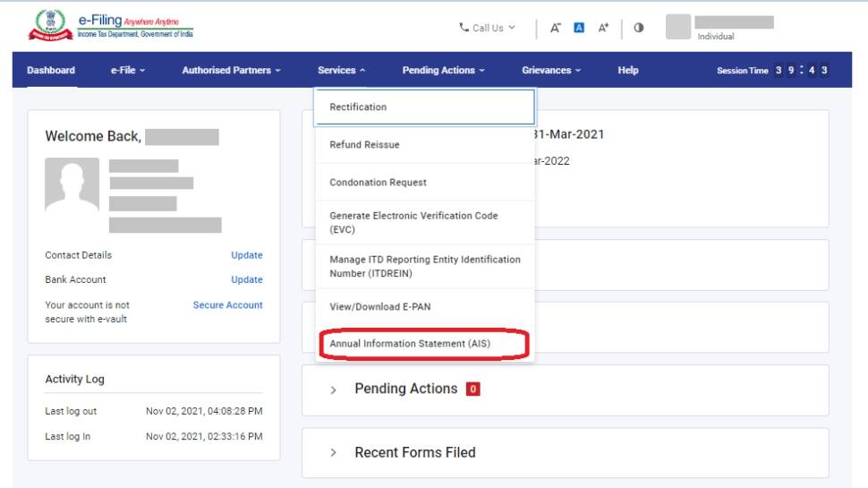Image resolution: width=868 pixels, height=488 pixels.
Task: Toggle high contrast mode icon
Action: click(638, 28)
